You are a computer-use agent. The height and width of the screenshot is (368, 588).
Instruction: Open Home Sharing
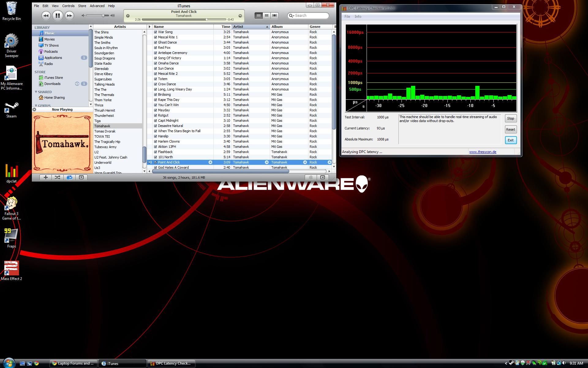pos(54,98)
